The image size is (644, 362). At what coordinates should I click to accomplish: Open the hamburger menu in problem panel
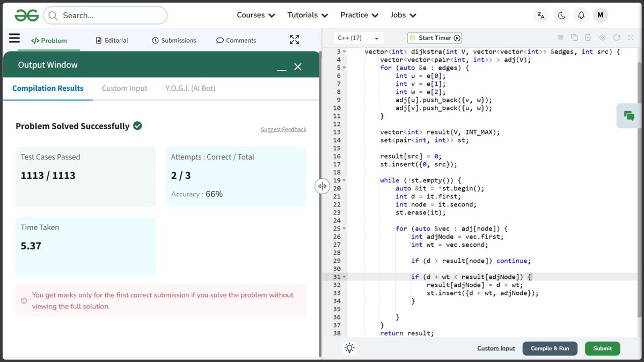tap(14, 39)
